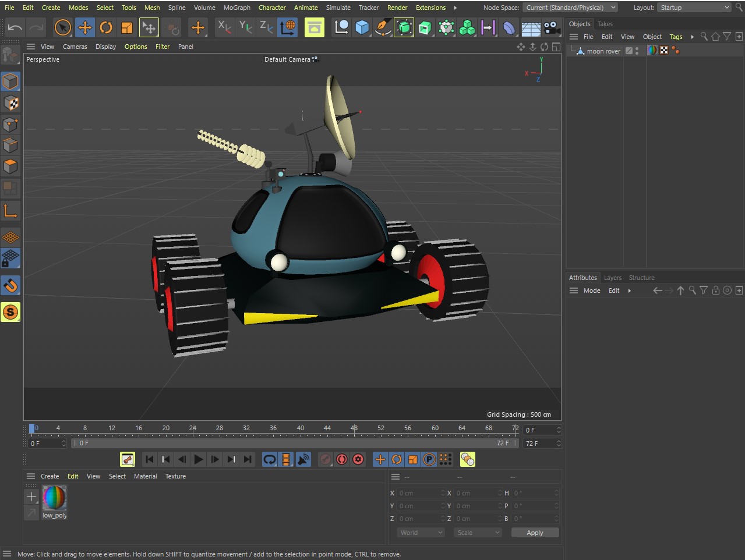Open the Layout Startup dropdown
The width and height of the screenshot is (745, 560).
pos(694,8)
